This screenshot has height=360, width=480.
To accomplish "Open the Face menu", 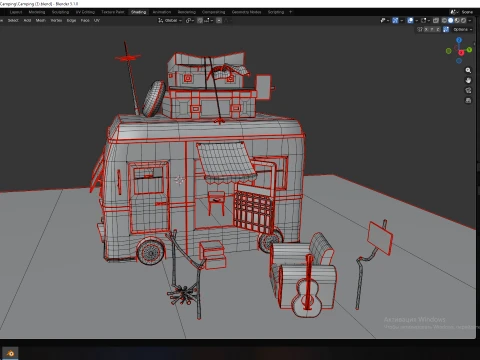I will click(x=85, y=20).
